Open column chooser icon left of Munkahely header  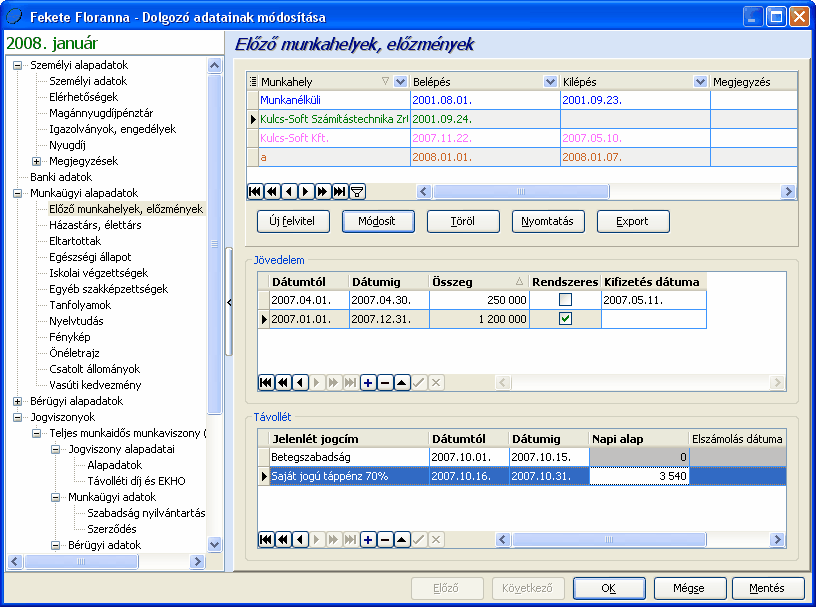click(x=253, y=81)
